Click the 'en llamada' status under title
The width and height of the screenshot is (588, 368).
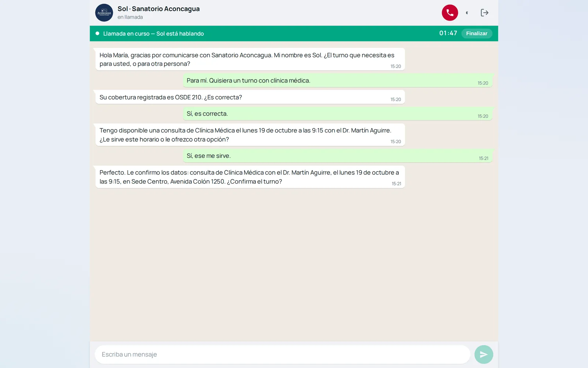pos(130,17)
